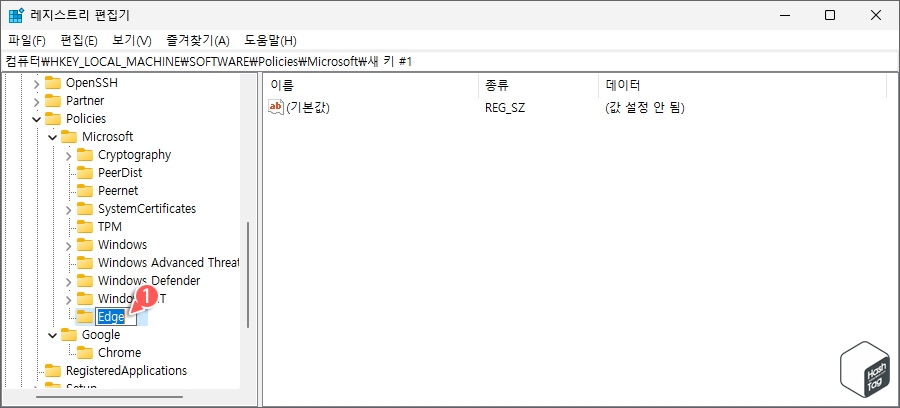Minimize the Registry Editor window
900x408 pixels.
click(x=785, y=15)
